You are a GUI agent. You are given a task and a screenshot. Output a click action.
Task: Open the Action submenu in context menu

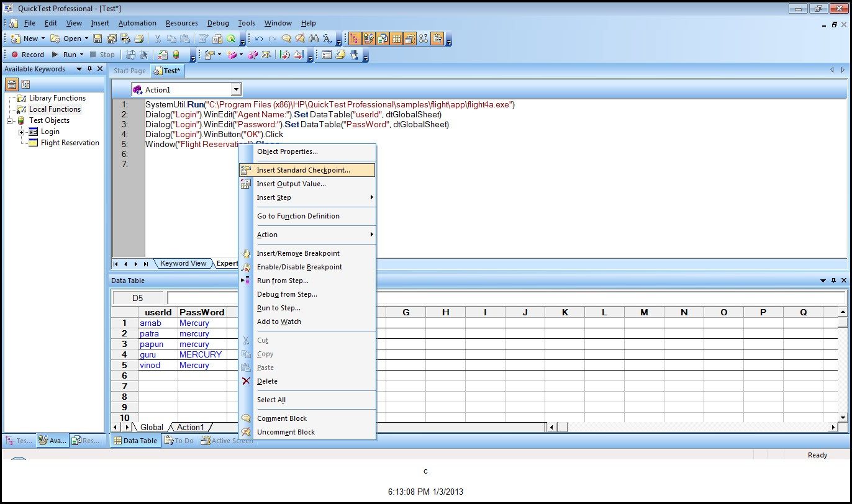point(307,235)
